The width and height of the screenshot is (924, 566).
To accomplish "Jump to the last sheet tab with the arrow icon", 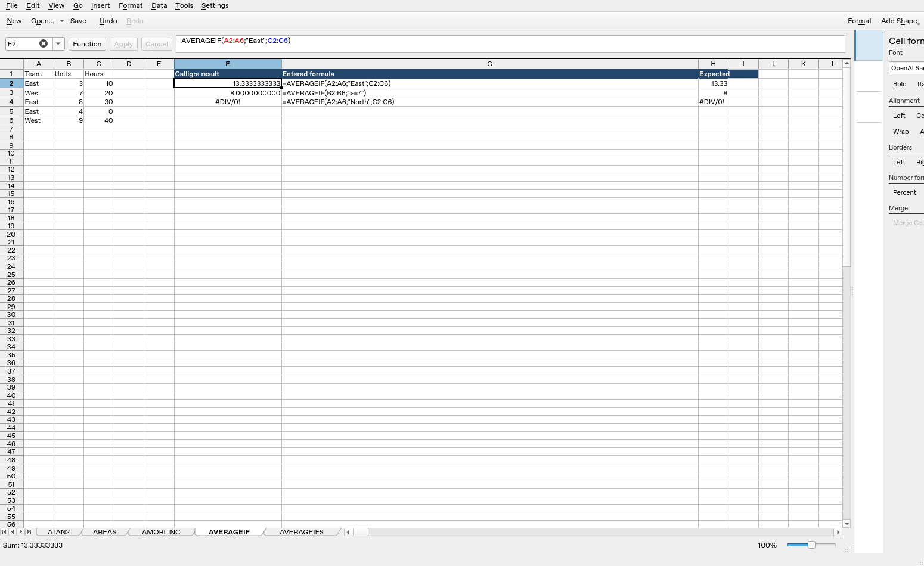I will click(29, 532).
